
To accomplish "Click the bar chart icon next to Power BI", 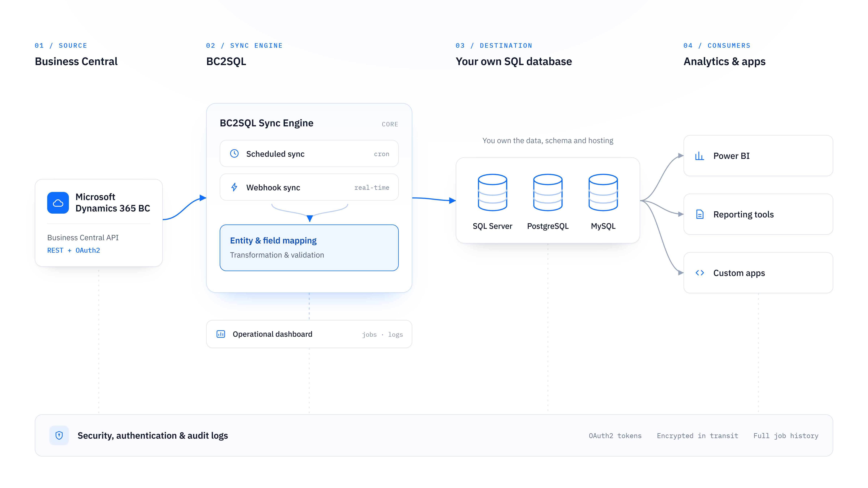I will coord(699,156).
